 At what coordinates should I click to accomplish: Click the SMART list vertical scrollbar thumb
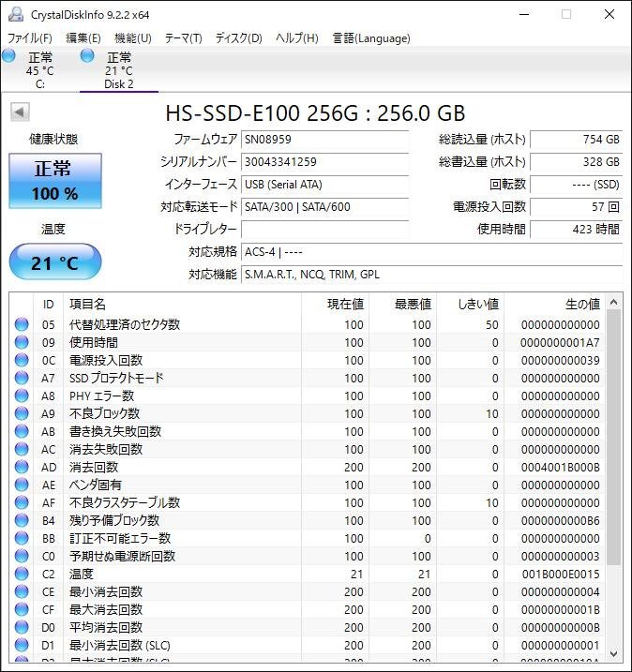pos(613,437)
